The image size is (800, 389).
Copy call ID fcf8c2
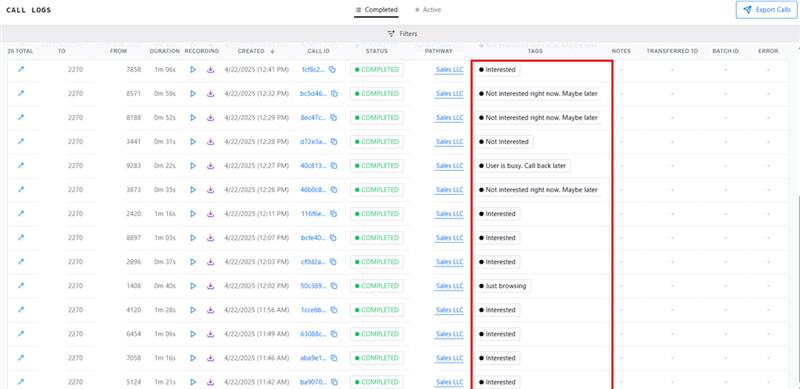pos(332,69)
